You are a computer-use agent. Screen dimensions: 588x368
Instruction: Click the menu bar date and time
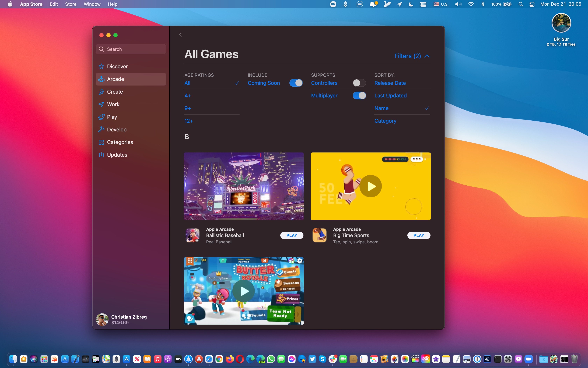(561, 4)
